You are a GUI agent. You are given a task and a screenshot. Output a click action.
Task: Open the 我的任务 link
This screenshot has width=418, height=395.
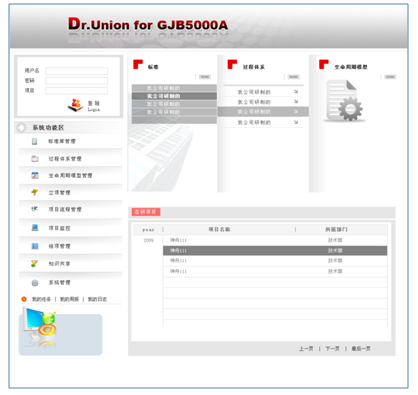[41, 299]
